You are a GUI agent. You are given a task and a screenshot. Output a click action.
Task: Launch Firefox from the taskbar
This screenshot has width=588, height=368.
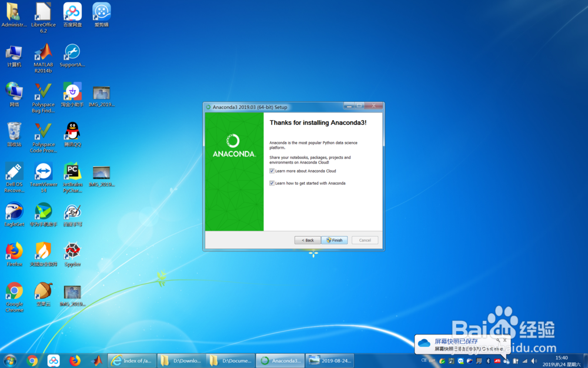click(75, 361)
